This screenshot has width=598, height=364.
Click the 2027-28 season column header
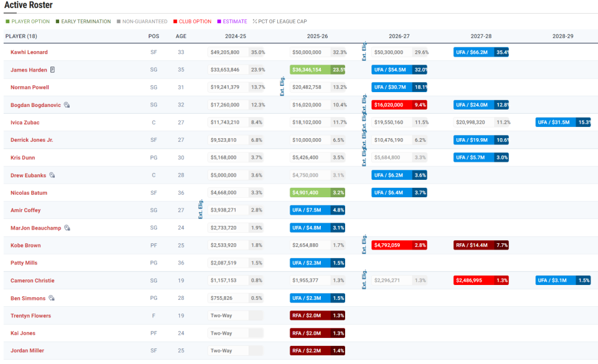(481, 36)
